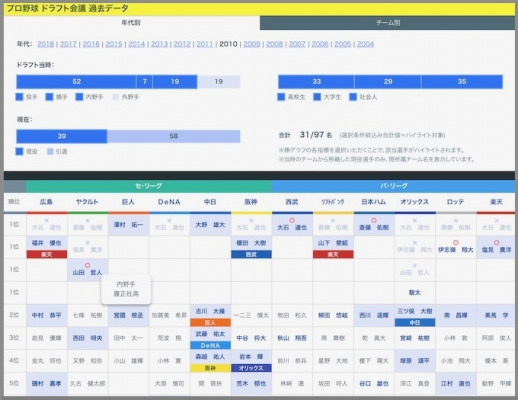Viewport: 518px width, 400px height.
Task: Switch to the チーム別 tab
Action: click(x=387, y=23)
